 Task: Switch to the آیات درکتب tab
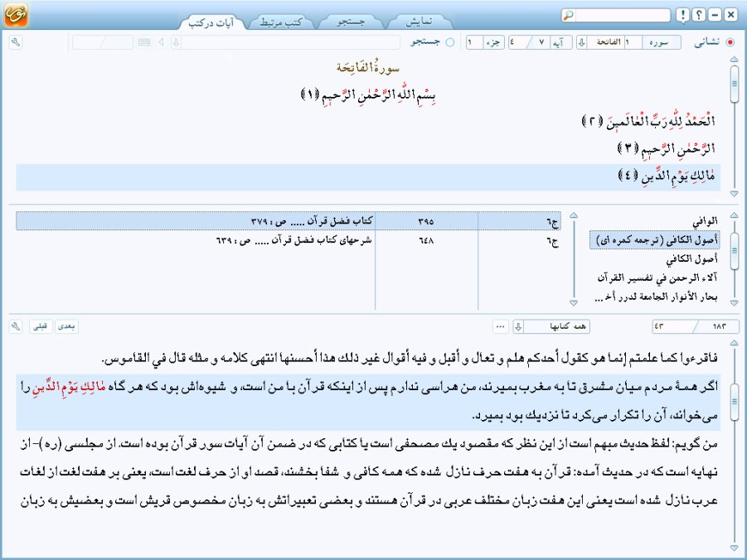(211, 22)
